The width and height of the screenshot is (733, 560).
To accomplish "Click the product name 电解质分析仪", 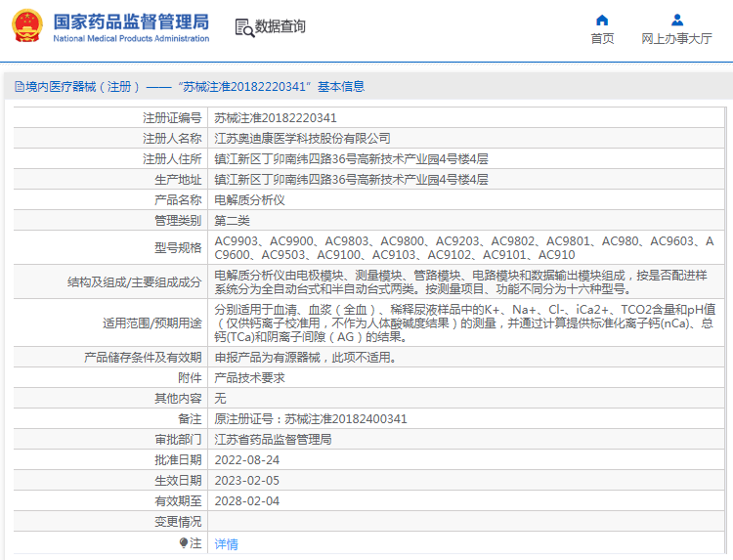I will click(x=249, y=199).
